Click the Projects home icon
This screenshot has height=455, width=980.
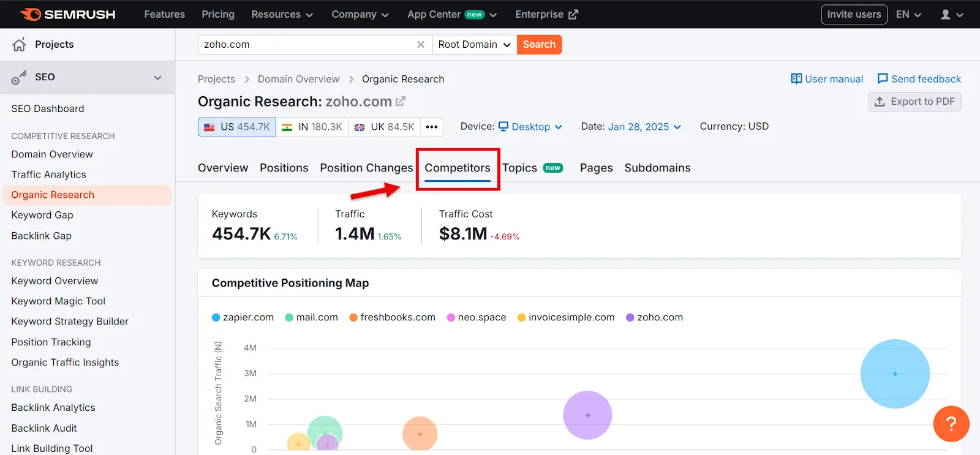pyautogui.click(x=20, y=44)
